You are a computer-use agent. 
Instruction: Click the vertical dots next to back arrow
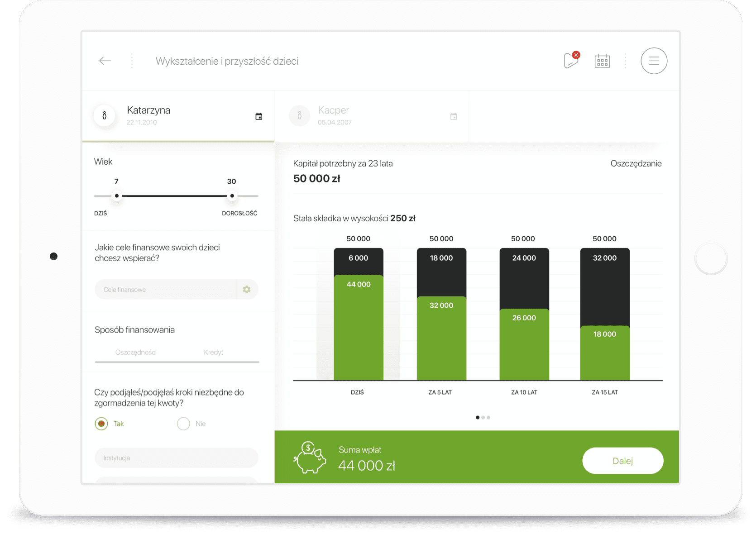(132, 61)
